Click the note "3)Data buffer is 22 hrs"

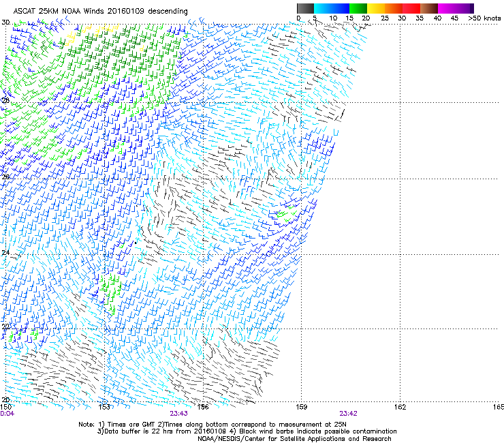[x=247, y=431]
